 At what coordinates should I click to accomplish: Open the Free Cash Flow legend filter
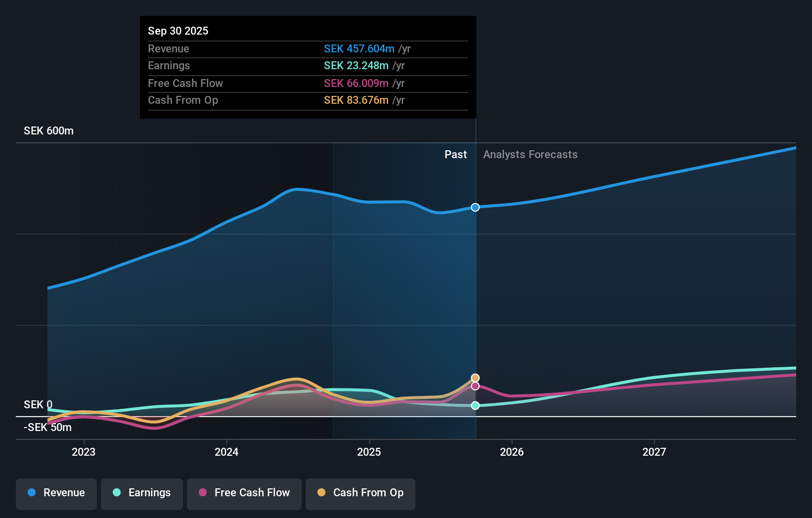point(244,493)
